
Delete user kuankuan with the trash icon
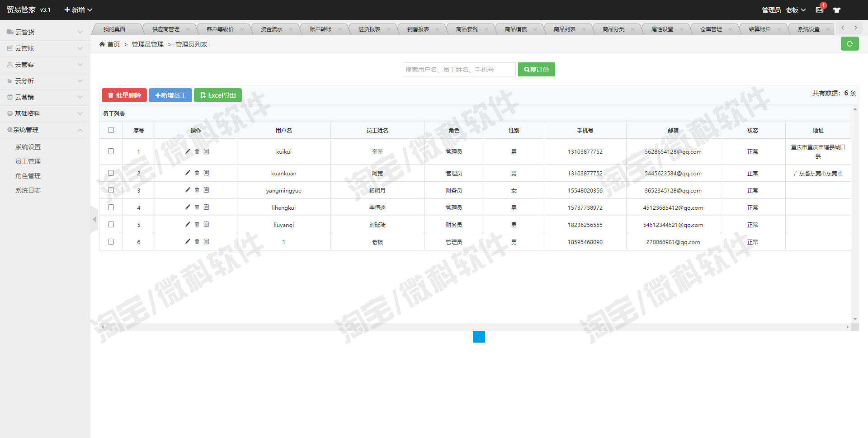point(197,173)
